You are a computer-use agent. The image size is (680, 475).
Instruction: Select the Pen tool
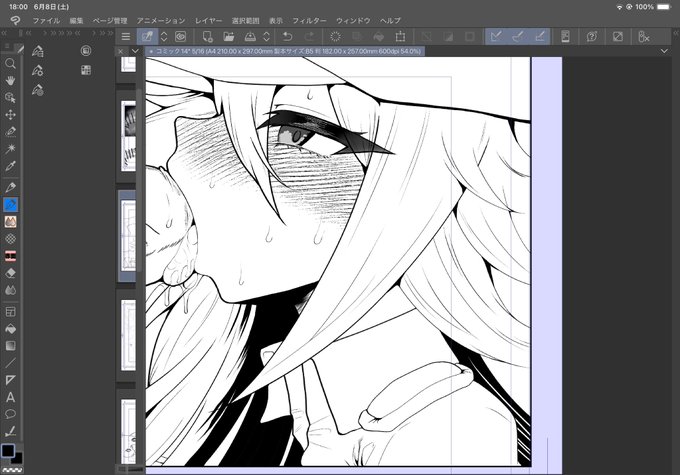click(10, 187)
